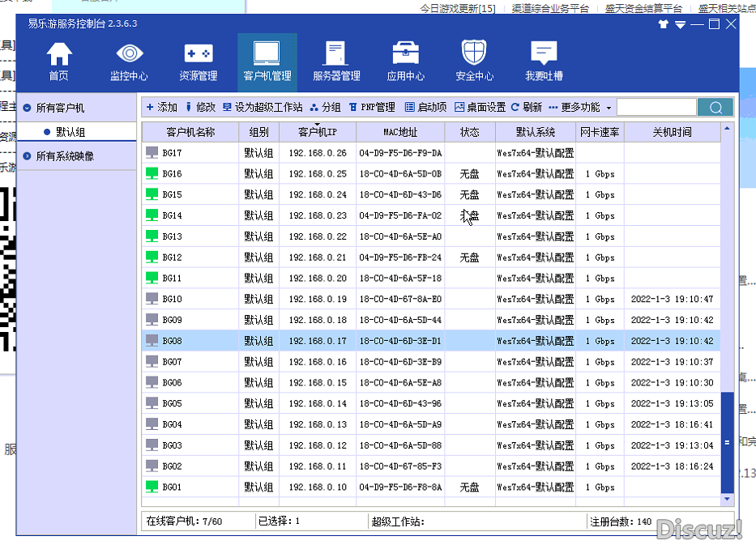Image resolution: width=756 pixels, height=549 pixels.
Task: Click green monitor icon of BG16
Action: [x=152, y=173]
